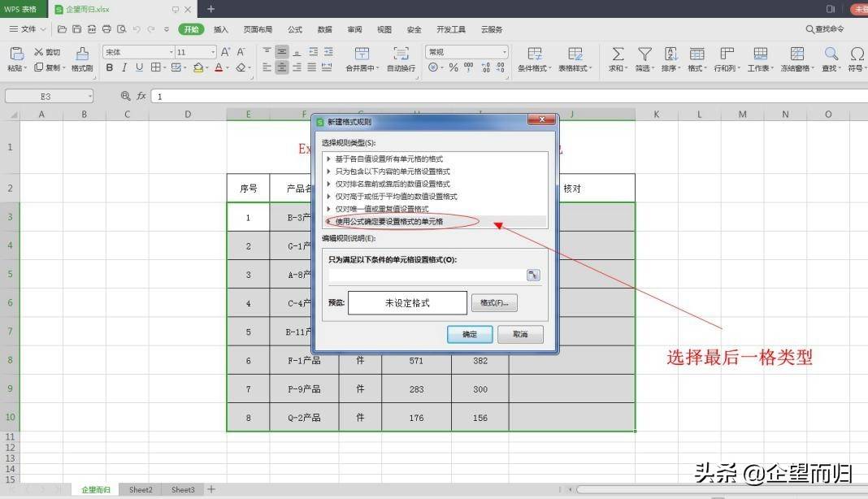Click the 查找命令 search command box
Image resolution: width=868 pixels, height=499 pixels.
coord(825,29)
